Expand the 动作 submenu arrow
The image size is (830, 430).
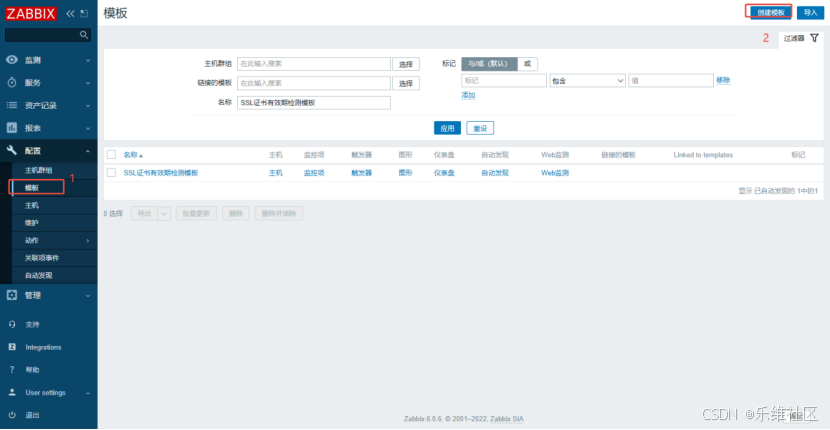88,241
